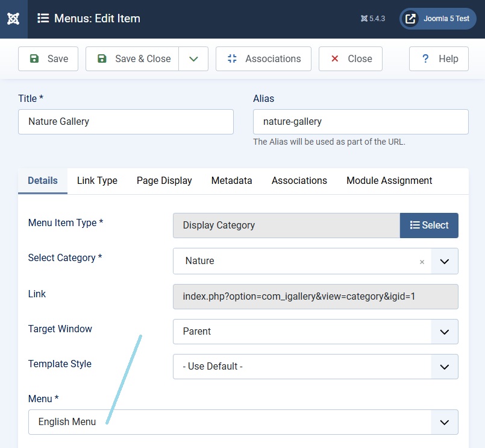This screenshot has height=448, width=485.
Task: Expand the Menu dropdown showing English Menu
Action: (x=445, y=422)
